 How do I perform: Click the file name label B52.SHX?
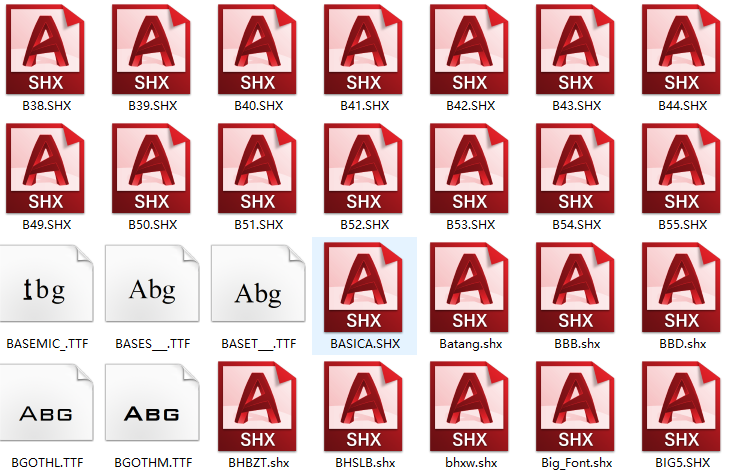tap(365, 225)
